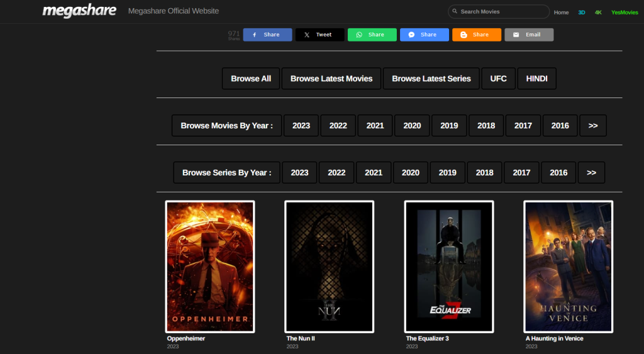The width and height of the screenshot is (644, 354).
Task: Open The Nun II poster
Action: pos(330,267)
